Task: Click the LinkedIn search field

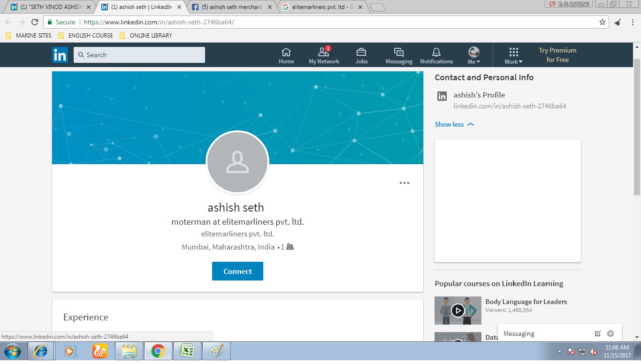Action: click(x=139, y=55)
